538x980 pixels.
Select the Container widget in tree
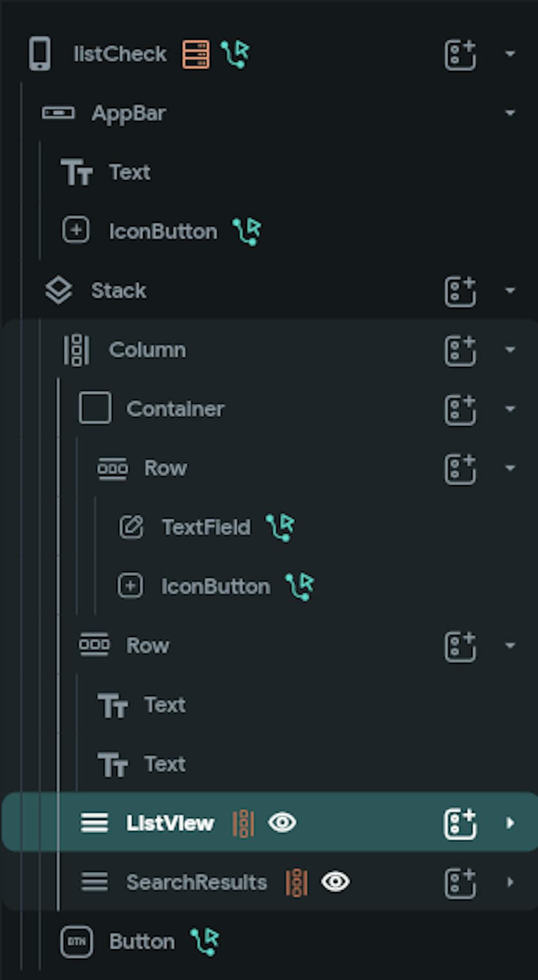(x=175, y=409)
